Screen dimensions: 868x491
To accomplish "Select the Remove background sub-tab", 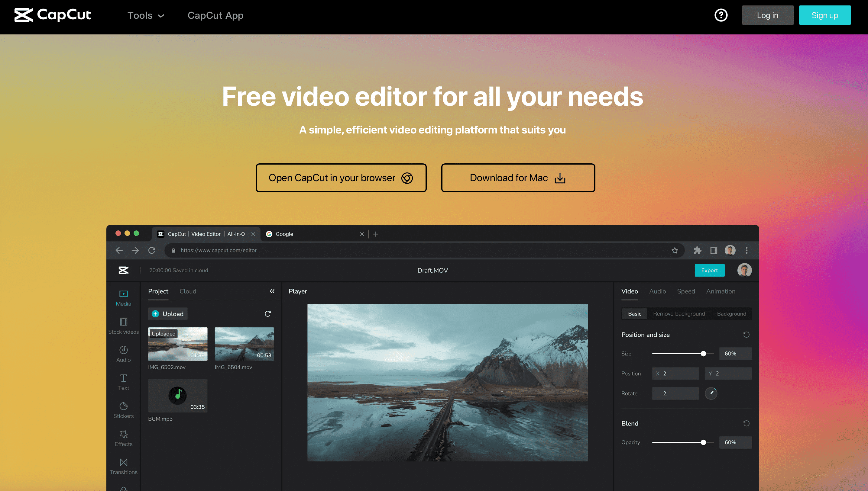I will coord(679,314).
